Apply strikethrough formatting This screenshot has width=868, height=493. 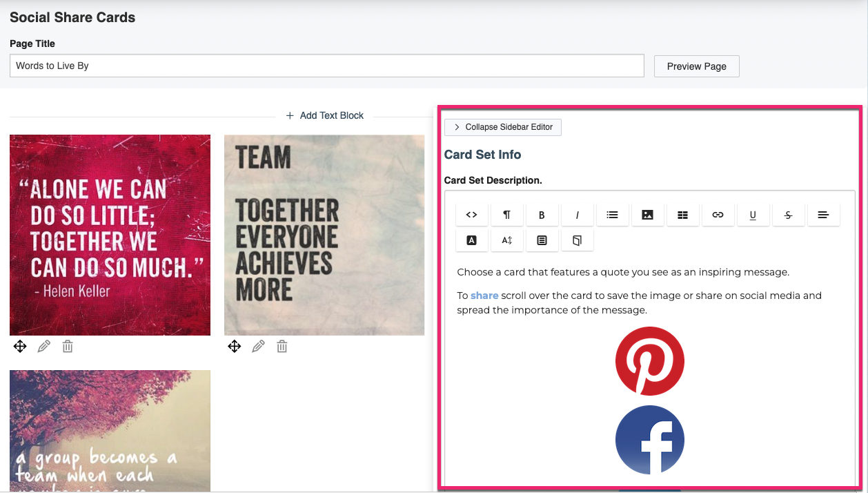pos(788,214)
